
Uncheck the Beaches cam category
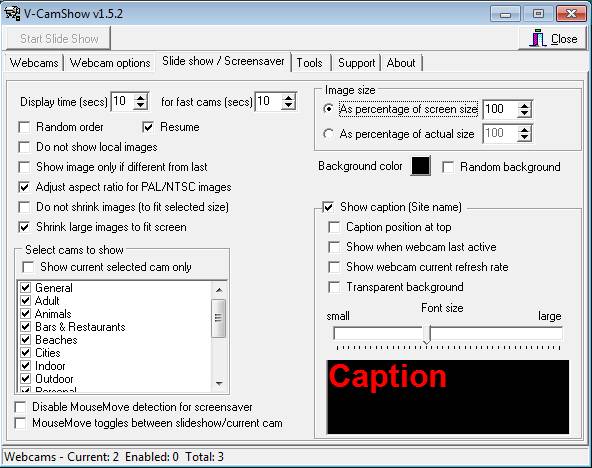(25, 340)
